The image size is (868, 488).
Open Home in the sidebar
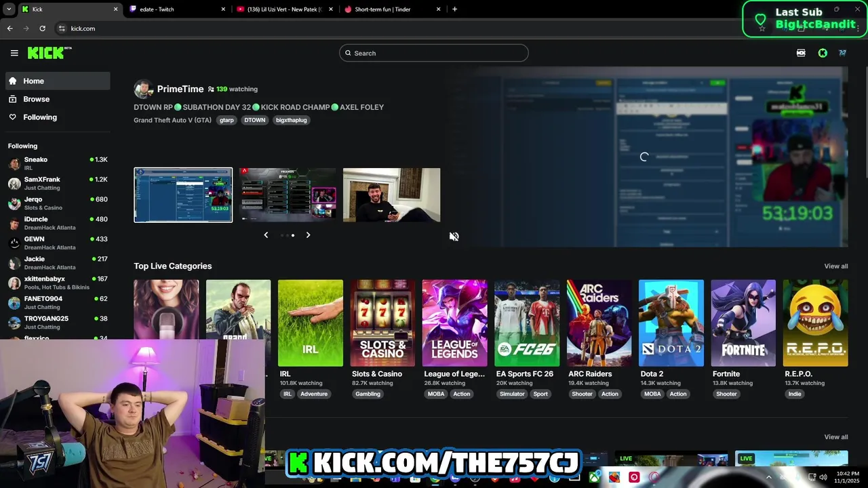tap(58, 81)
